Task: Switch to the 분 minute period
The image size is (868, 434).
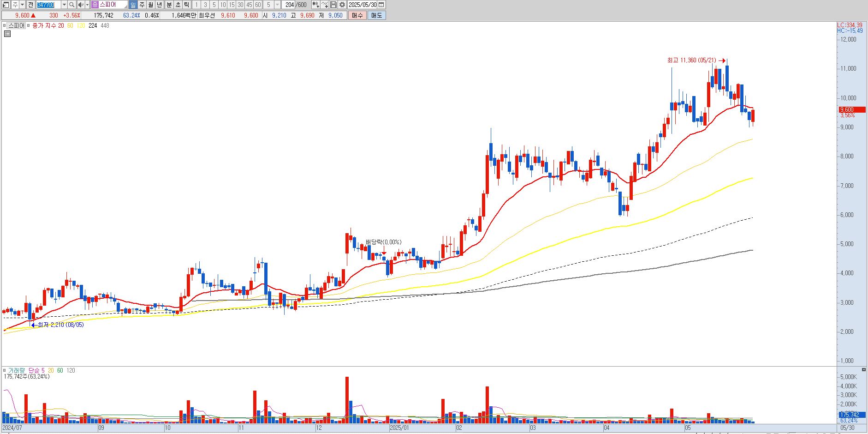Action: (x=169, y=5)
